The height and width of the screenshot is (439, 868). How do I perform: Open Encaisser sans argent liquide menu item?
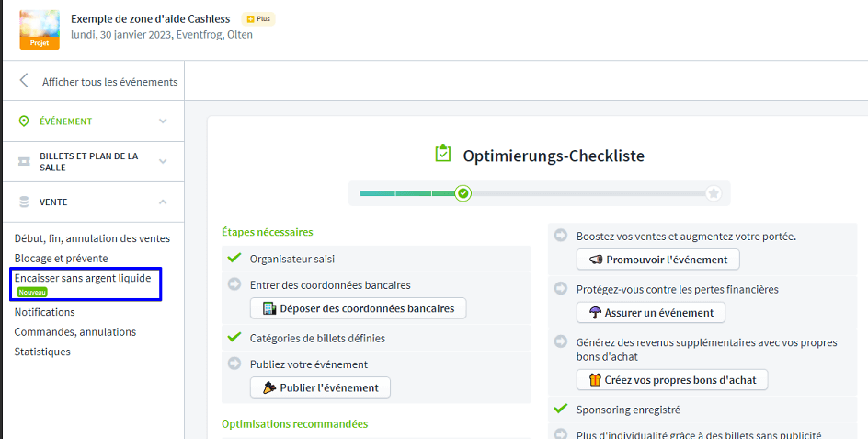pyautogui.click(x=82, y=277)
